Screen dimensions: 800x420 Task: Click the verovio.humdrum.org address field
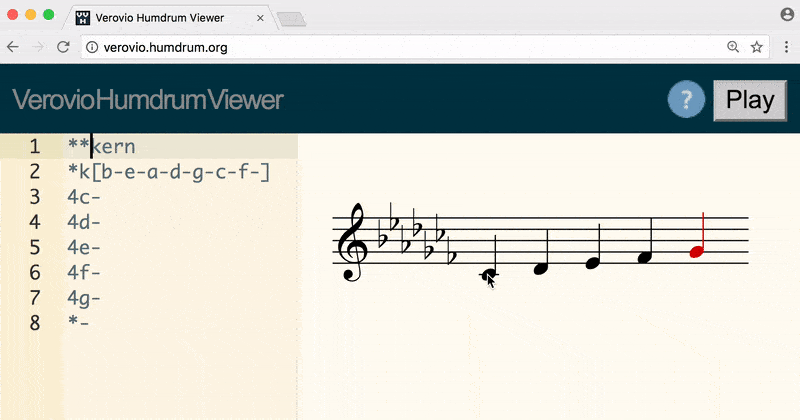425,47
